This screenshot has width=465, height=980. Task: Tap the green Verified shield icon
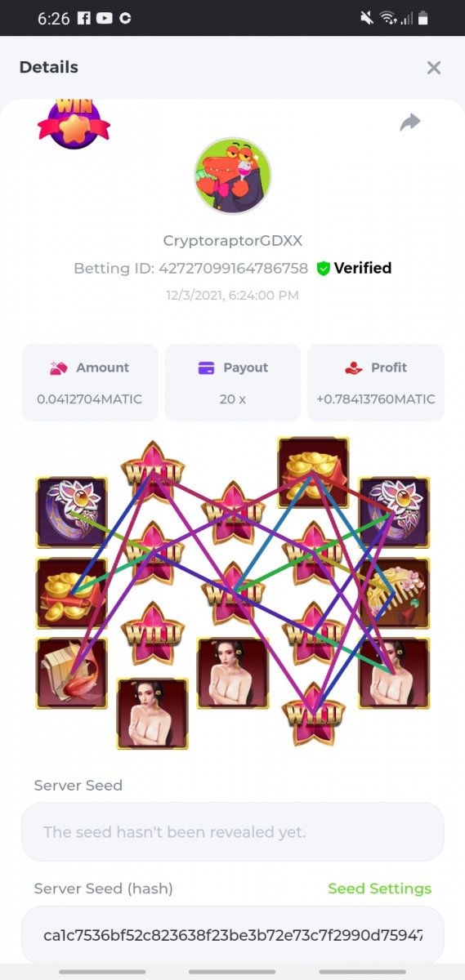click(x=323, y=268)
